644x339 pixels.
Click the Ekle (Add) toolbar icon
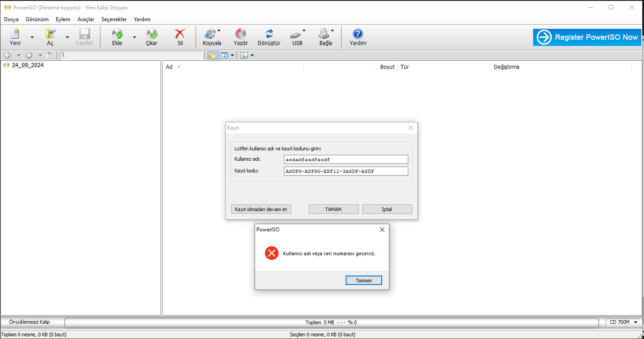[117, 37]
